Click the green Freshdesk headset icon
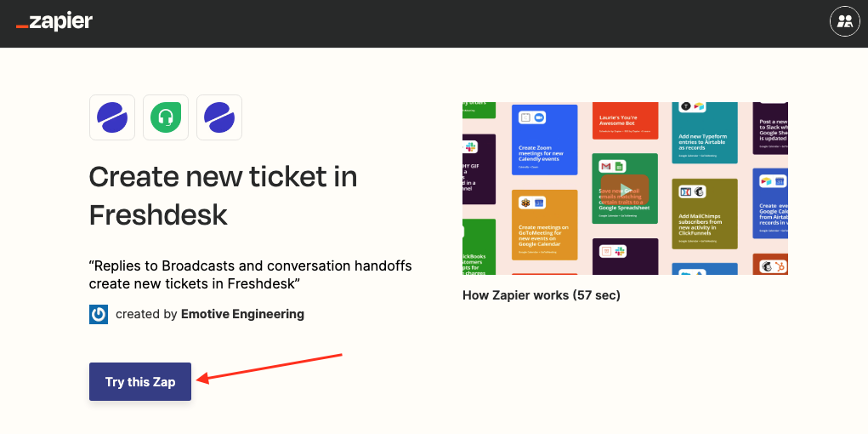 pos(166,117)
